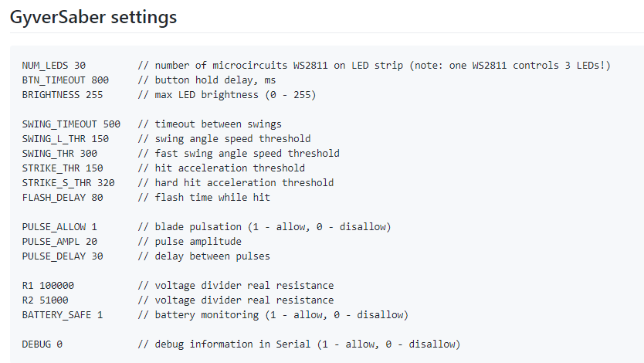Click the GyverSaber settings heading
This screenshot has height=363, width=644.
tap(93, 16)
